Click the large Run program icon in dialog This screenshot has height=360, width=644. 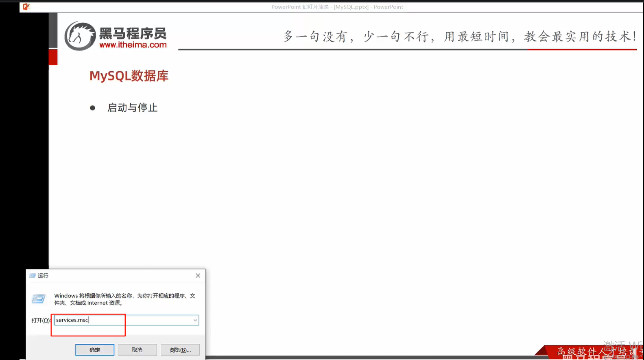39,299
